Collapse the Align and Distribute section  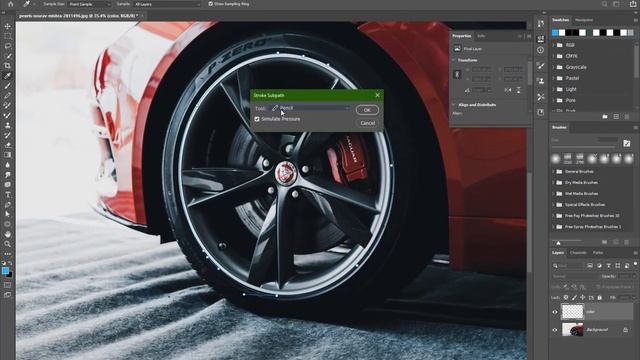coord(454,105)
